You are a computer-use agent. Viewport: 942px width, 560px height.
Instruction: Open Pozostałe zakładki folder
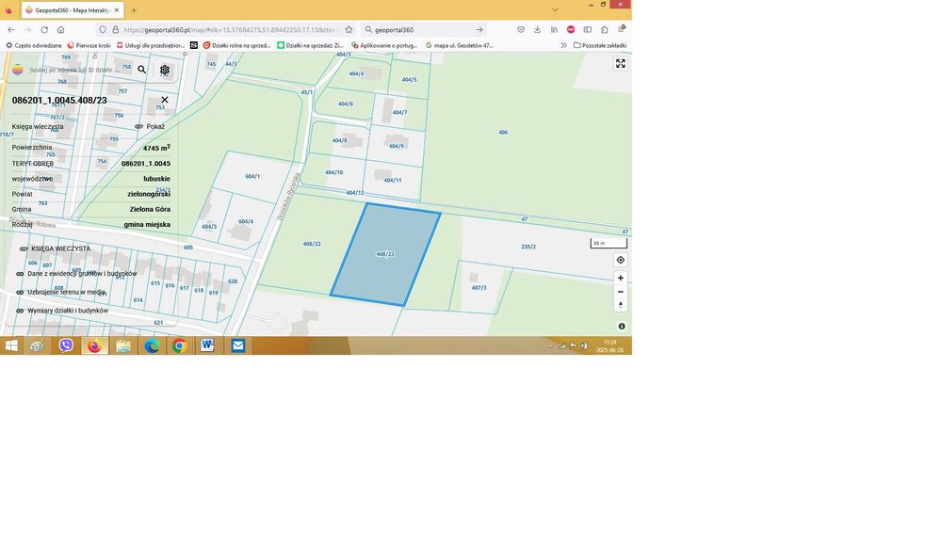[599, 45]
